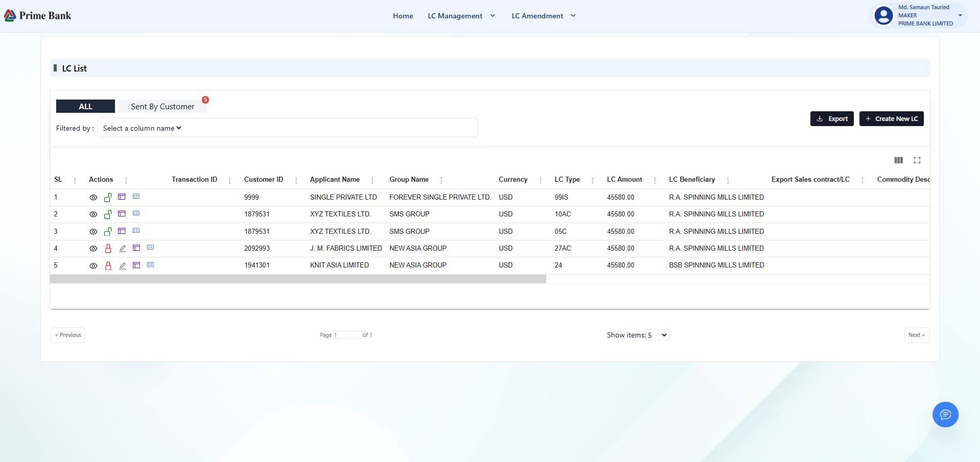The height and width of the screenshot is (462, 980).
Task: Open LC Type column options menu
Action: [x=592, y=180]
